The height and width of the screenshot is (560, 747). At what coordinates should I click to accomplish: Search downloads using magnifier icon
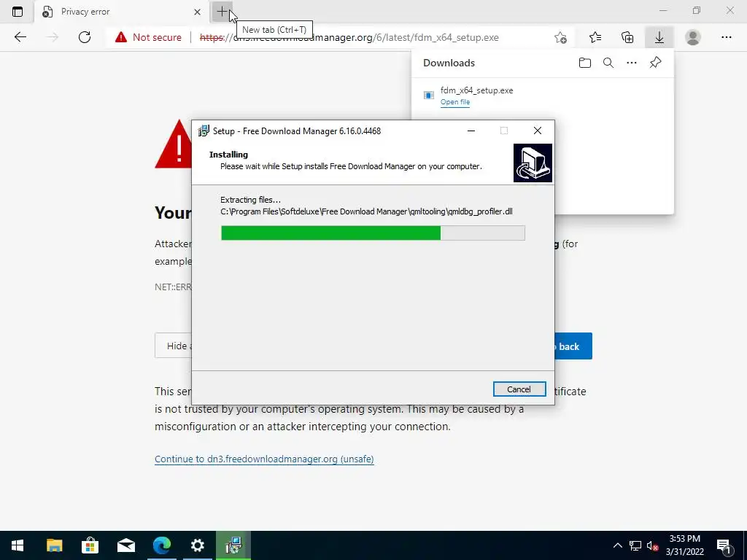coord(608,63)
